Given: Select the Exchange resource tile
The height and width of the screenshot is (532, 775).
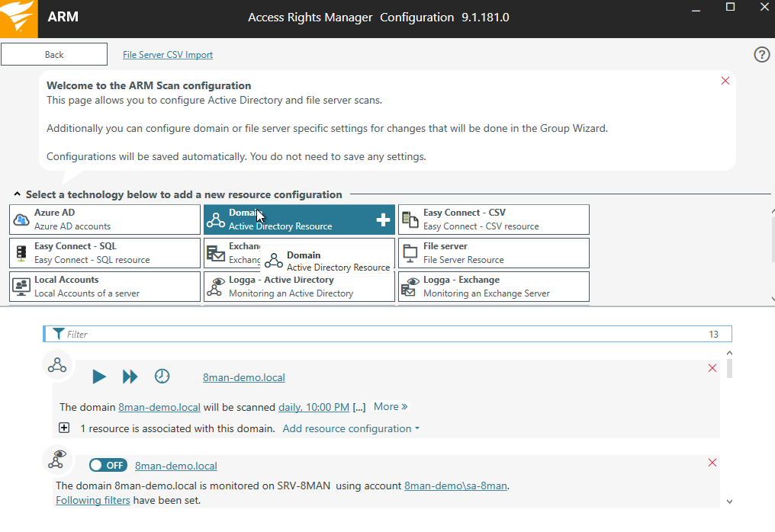Looking at the screenshot, I should point(233,253).
